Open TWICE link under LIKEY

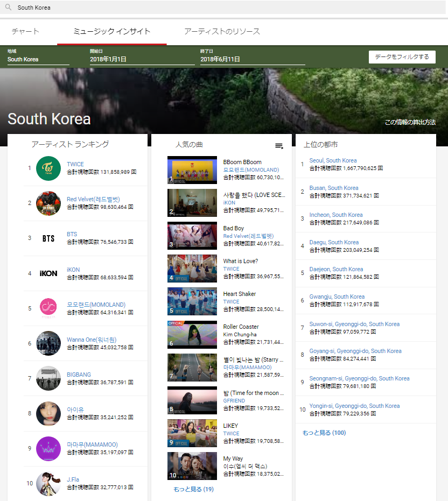(231, 433)
